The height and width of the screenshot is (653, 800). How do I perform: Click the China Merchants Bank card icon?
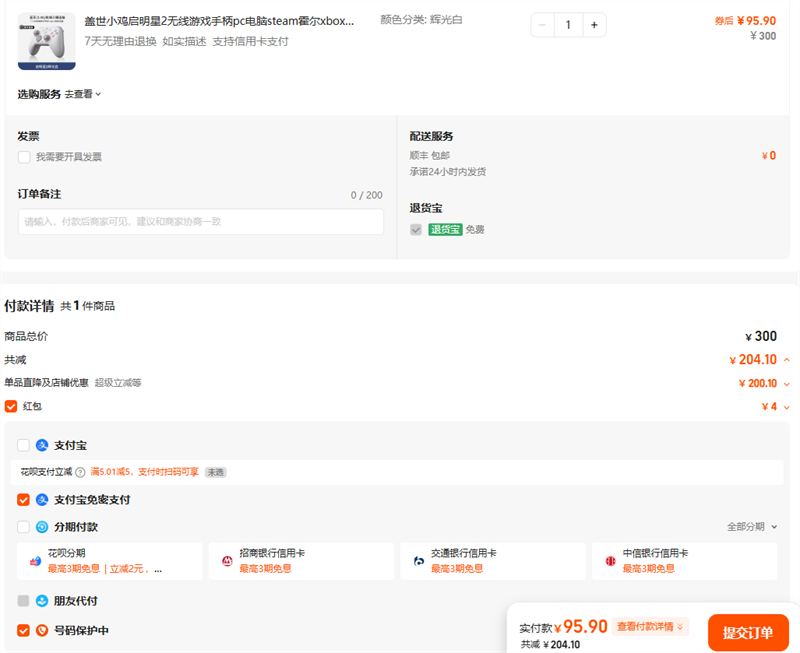[x=227, y=561]
